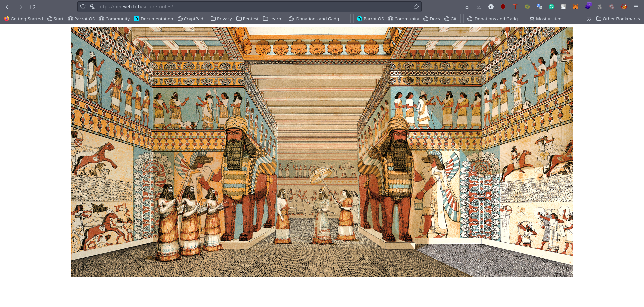
Task: Click the olive green plus extension icon
Action: click(527, 7)
